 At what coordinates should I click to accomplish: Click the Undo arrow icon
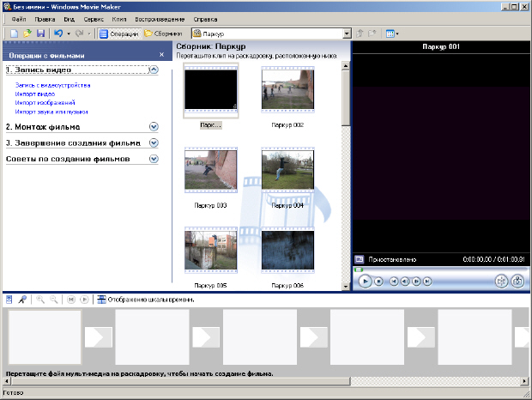coord(57,33)
